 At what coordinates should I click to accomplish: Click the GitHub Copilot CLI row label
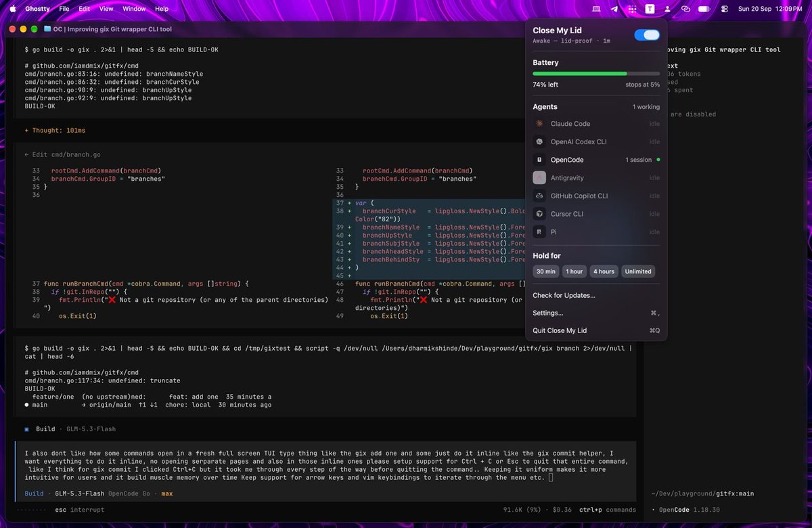579,196
